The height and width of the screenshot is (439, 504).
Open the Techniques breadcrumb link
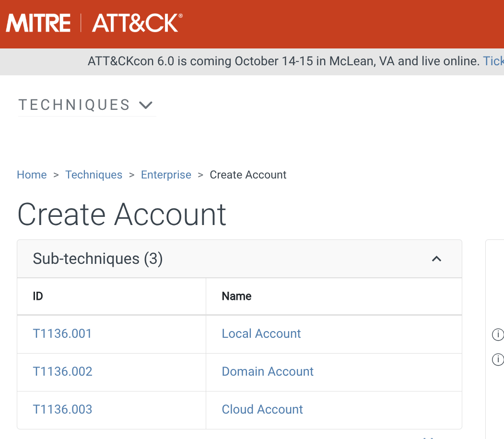pyautogui.click(x=94, y=175)
